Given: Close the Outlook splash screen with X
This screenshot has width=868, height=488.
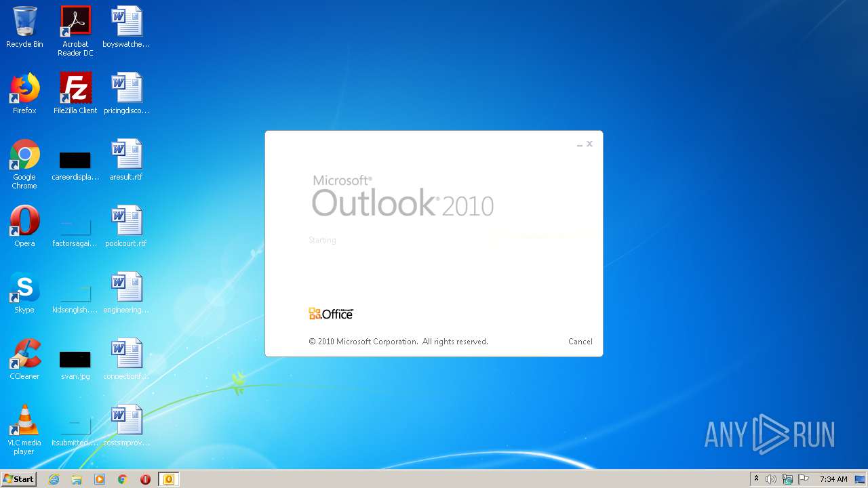Looking at the screenshot, I should point(590,144).
